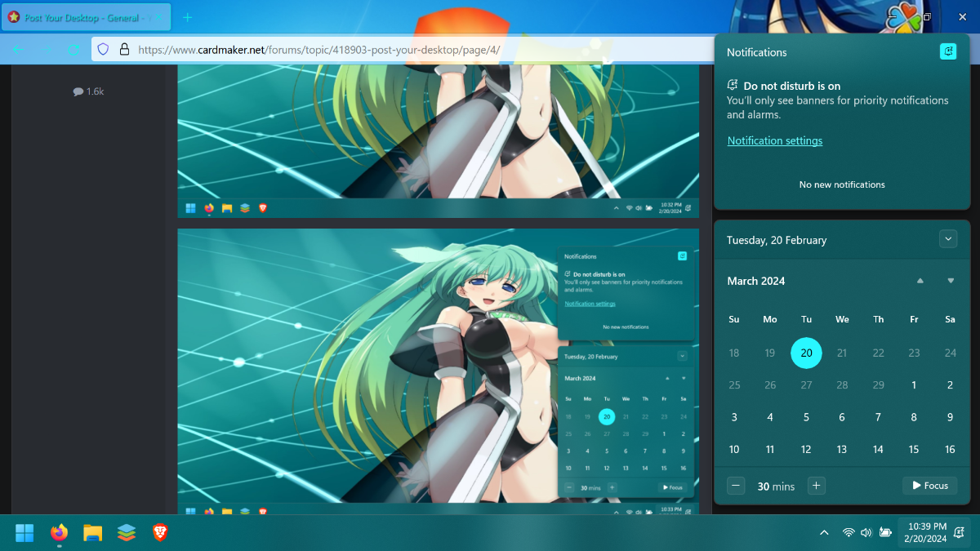Viewport: 980px width, 551px height.
Task: Go to next month with down arrow
Action: pos(951,281)
